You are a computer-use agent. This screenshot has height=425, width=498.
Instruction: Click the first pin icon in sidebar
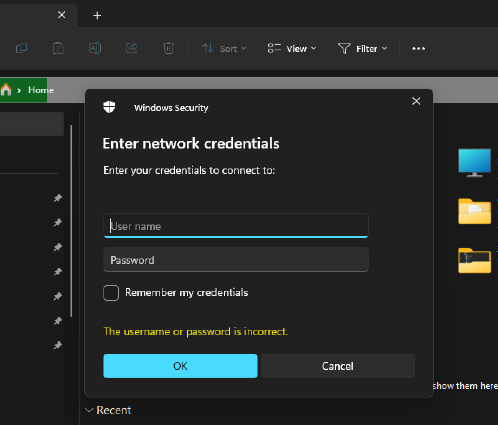58,198
